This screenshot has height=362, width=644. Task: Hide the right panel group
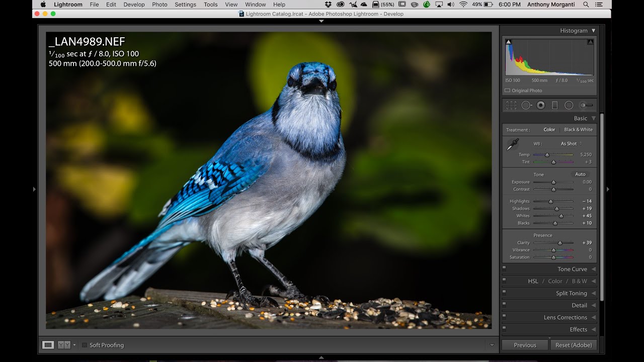[608, 189]
